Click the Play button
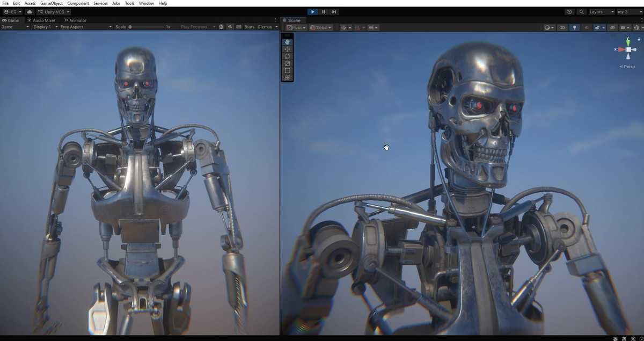This screenshot has width=644, height=341. tap(313, 12)
